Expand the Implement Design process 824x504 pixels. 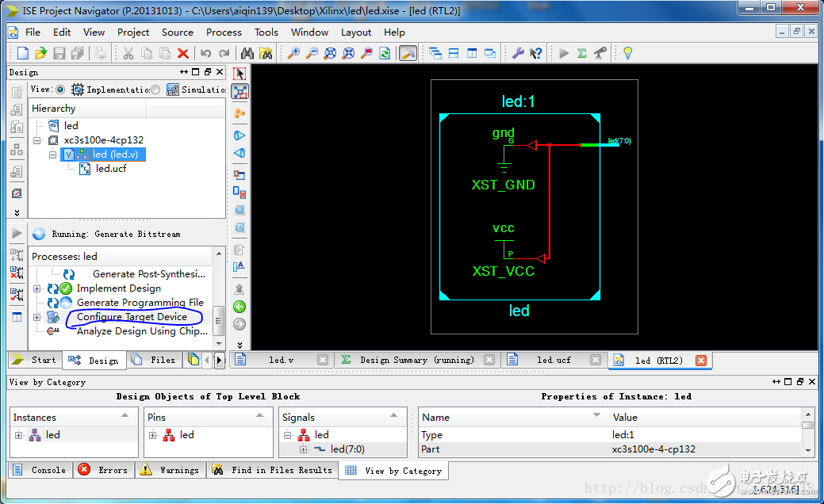pos(37,288)
